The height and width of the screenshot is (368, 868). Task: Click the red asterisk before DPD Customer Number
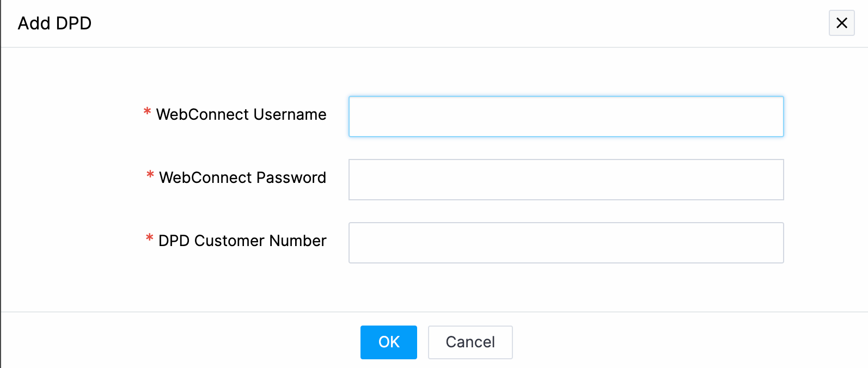[x=150, y=239]
